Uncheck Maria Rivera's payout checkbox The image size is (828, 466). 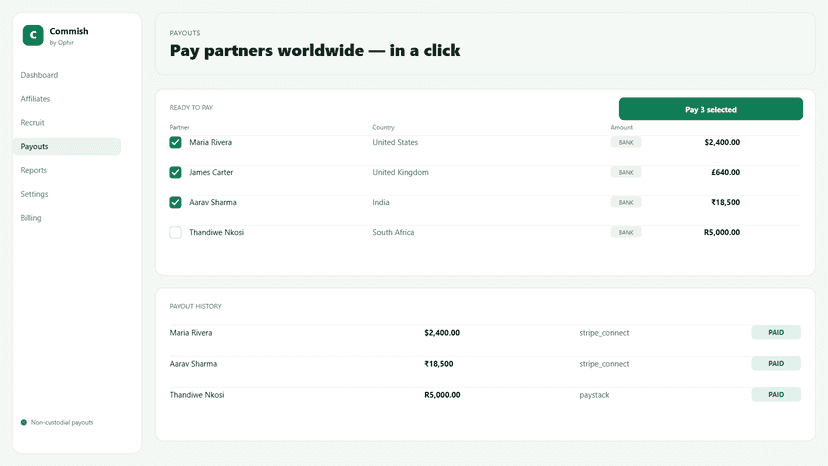click(175, 142)
